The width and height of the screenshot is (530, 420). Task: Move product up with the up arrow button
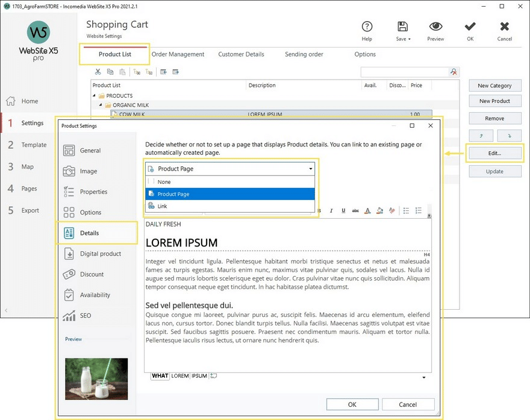pos(481,136)
